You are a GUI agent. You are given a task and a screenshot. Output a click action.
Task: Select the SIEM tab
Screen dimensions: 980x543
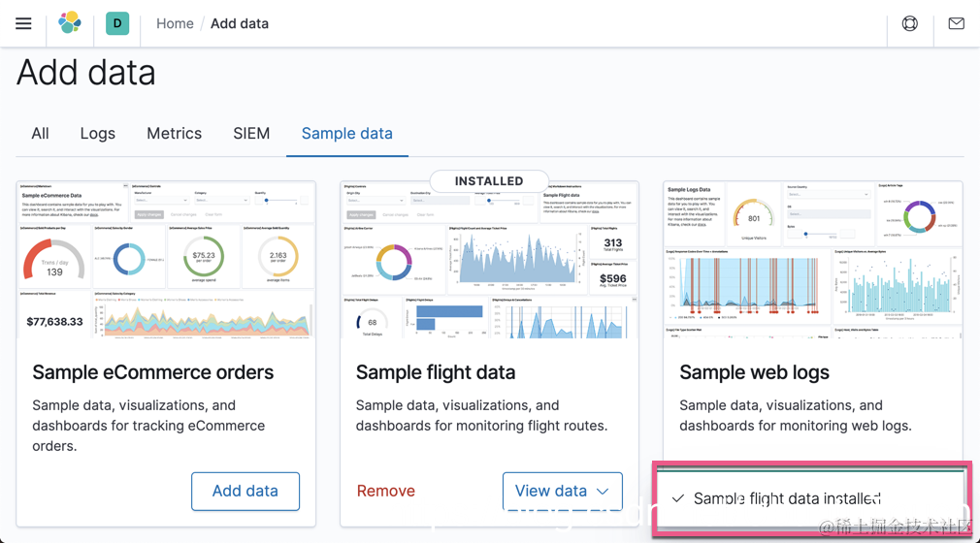pyautogui.click(x=251, y=134)
